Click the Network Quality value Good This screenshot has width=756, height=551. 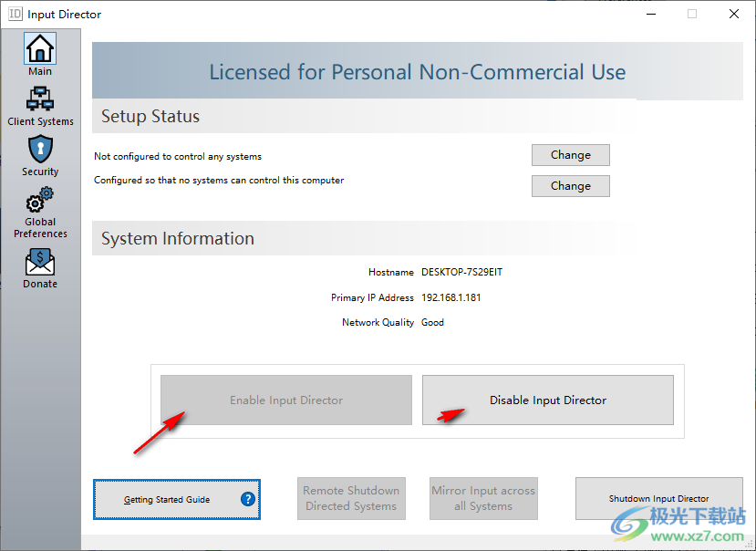432,322
